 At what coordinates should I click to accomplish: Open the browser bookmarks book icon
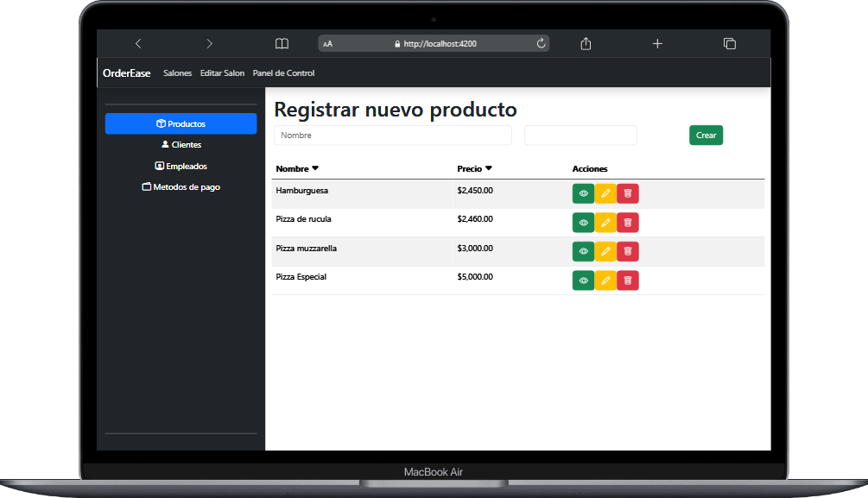click(x=282, y=43)
